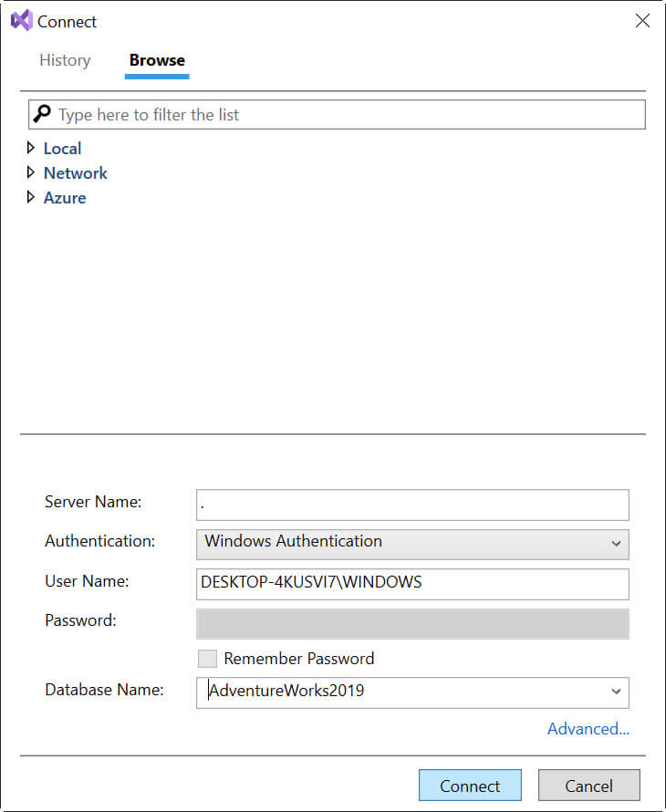
Task: Select the Azure tree item
Action: tap(65, 198)
